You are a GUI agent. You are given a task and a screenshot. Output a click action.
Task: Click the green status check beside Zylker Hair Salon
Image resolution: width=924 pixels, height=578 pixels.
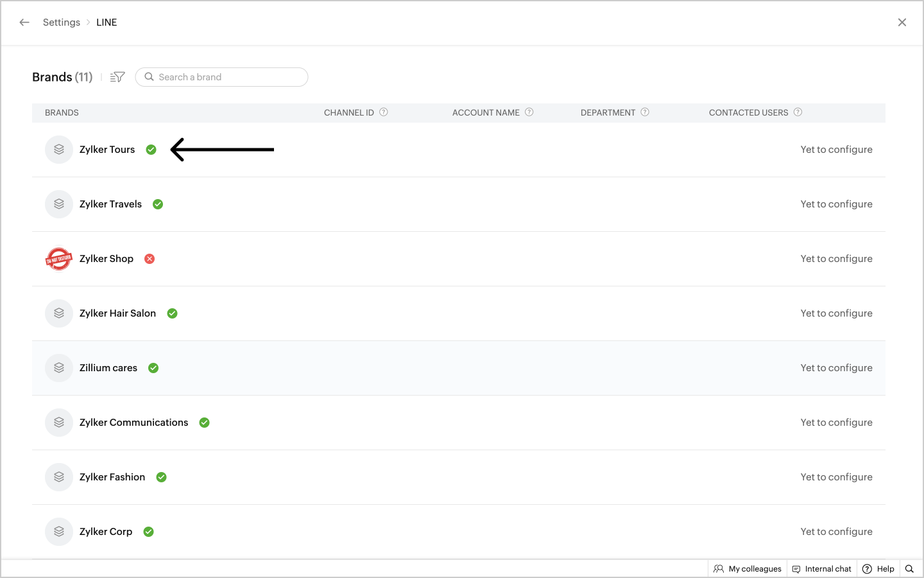[x=173, y=313]
